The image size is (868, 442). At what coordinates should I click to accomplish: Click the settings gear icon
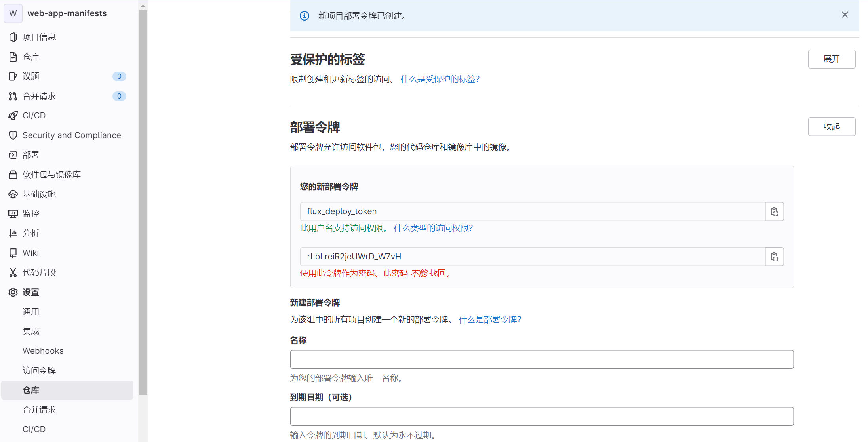point(13,292)
